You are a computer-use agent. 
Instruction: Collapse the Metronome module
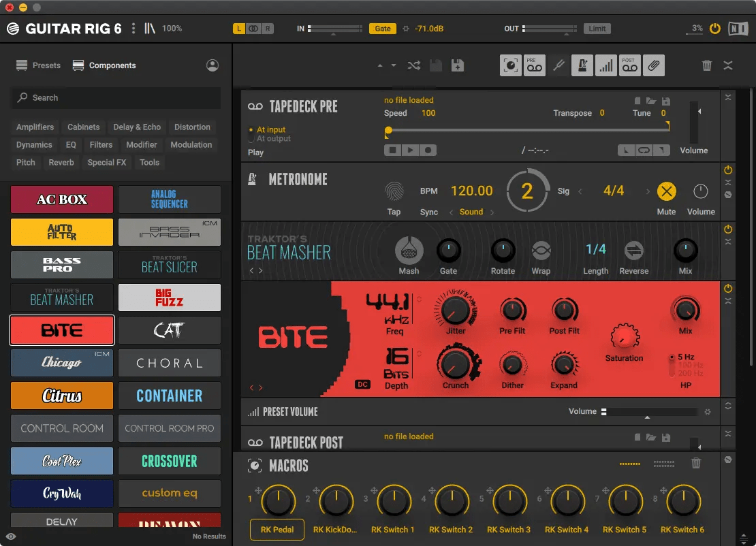coord(727,181)
